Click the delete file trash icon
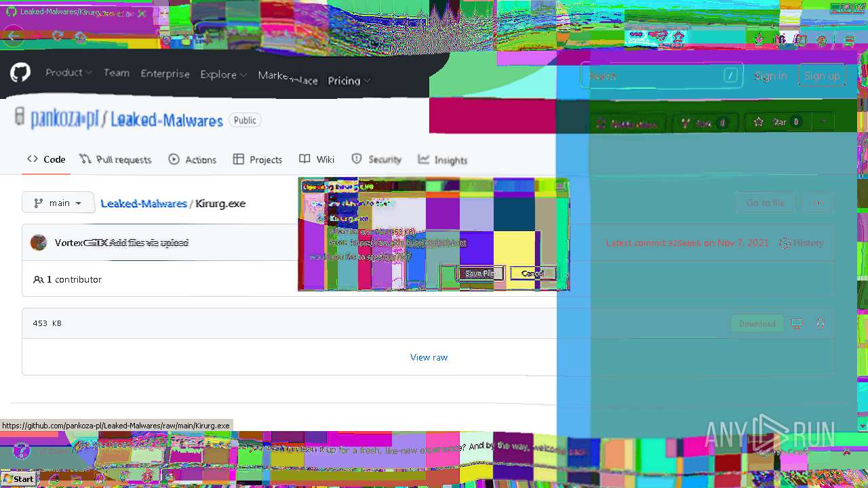The height and width of the screenshot is (488, 868). [x=821, y=324]
